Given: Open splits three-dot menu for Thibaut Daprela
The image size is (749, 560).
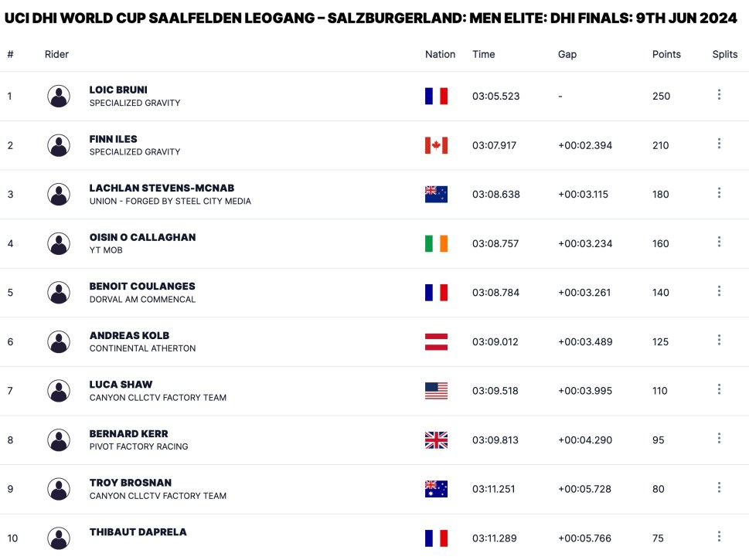Looking at the screenshot, I should [719, 537].
